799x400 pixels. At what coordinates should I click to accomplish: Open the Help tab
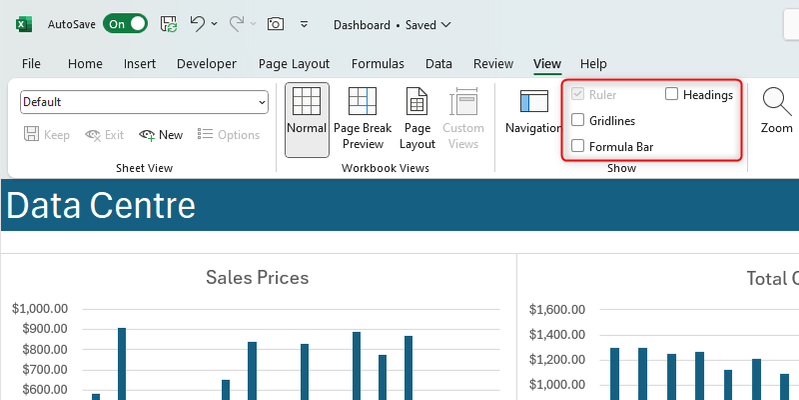pyautogui.click(x=593, y=64)
